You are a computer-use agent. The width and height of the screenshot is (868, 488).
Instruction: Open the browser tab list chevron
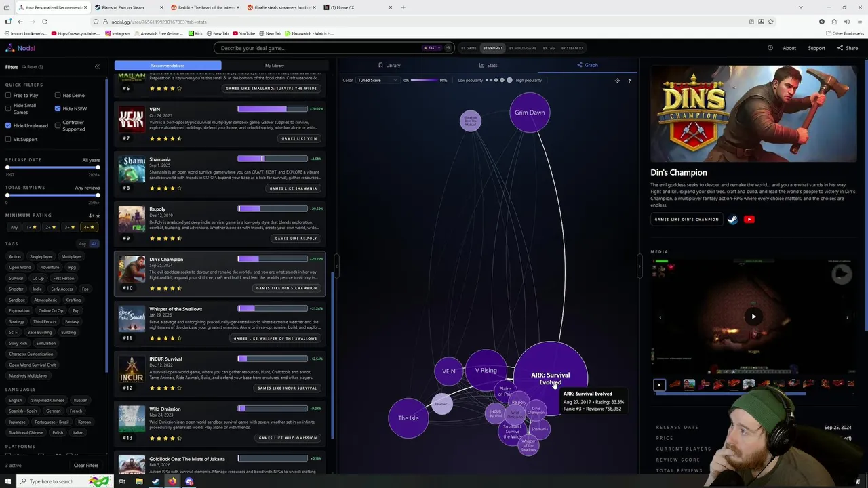point(801,7)
